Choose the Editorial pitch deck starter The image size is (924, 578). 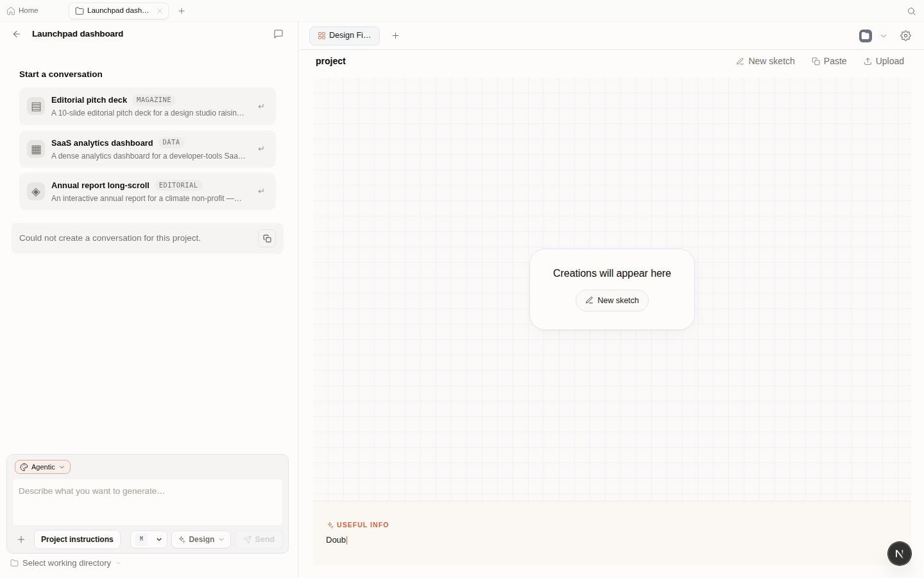click(148, 107)
